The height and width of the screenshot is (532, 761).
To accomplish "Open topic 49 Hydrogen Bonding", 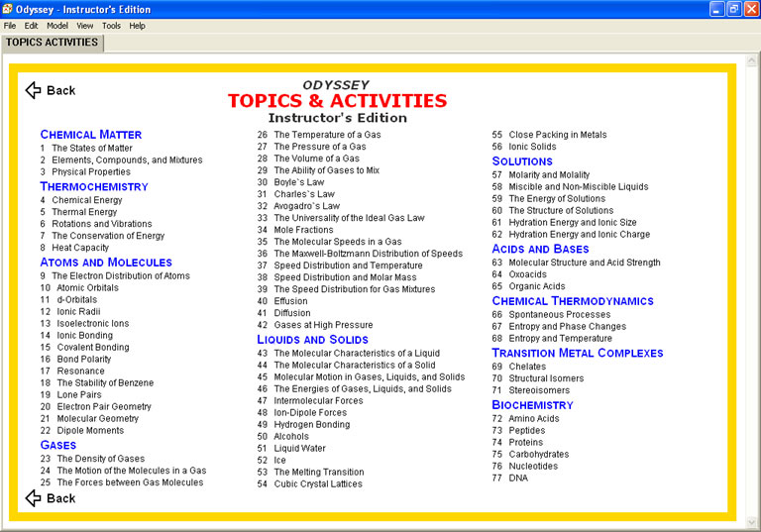I will (x=303, y=425).
